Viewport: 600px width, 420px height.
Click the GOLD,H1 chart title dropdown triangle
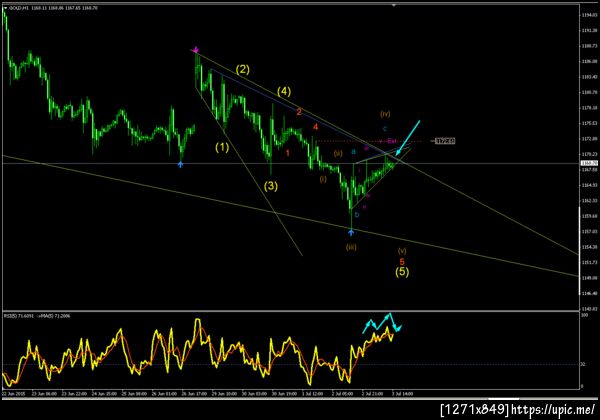(5, 8)
